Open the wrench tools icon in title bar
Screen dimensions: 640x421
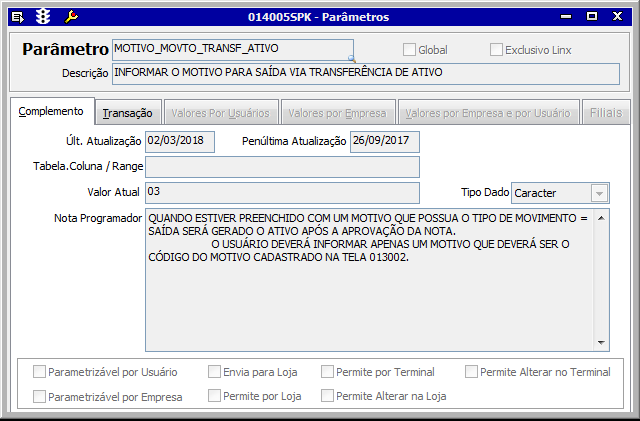point(71,17)
